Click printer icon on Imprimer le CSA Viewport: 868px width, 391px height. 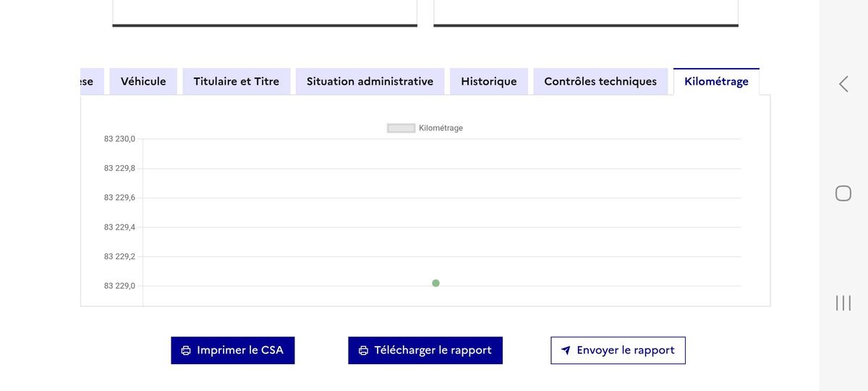coord(186,350)
